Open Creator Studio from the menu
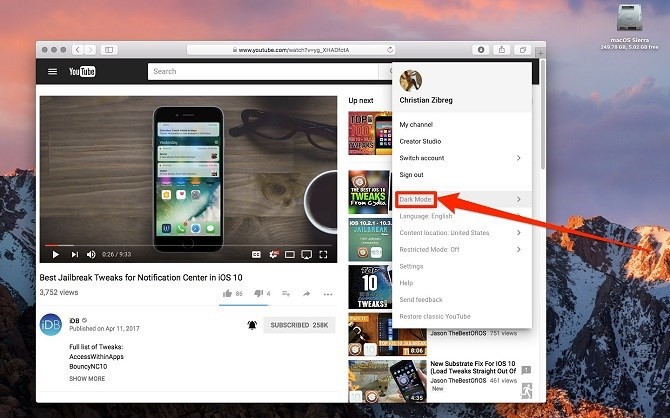The width and height of the screenshot is (670, 418). click(420, 141)
